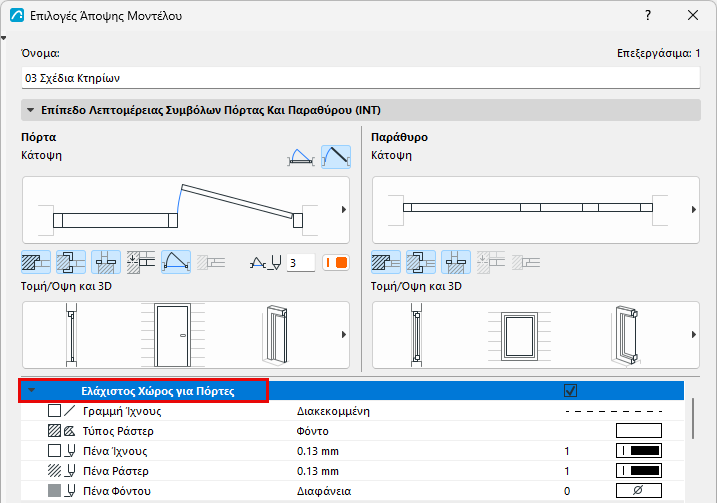The image size is (717, 503).
Task: Select the Γραμμή Ίχνους row label
Action: [x=122, y=411]
